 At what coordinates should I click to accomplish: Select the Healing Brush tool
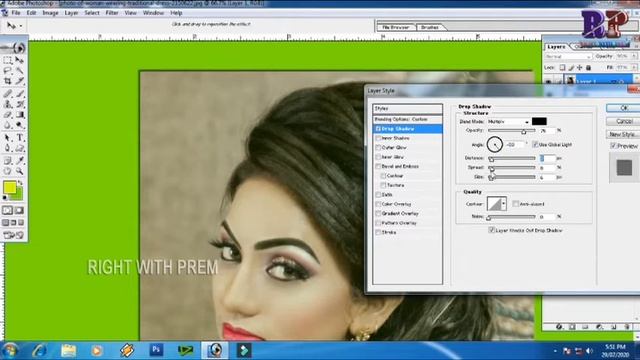(x=7, y=94)
